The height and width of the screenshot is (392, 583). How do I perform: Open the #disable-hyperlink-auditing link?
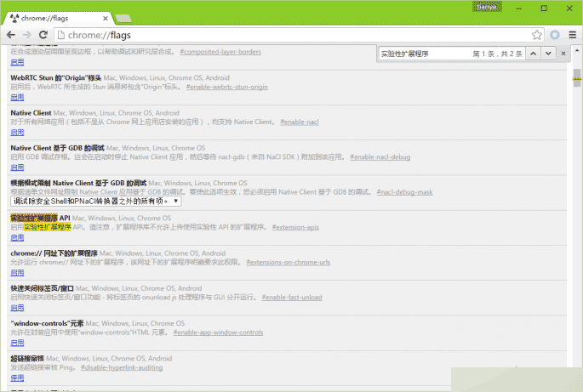pyautogui.click(x=122, y=367)
